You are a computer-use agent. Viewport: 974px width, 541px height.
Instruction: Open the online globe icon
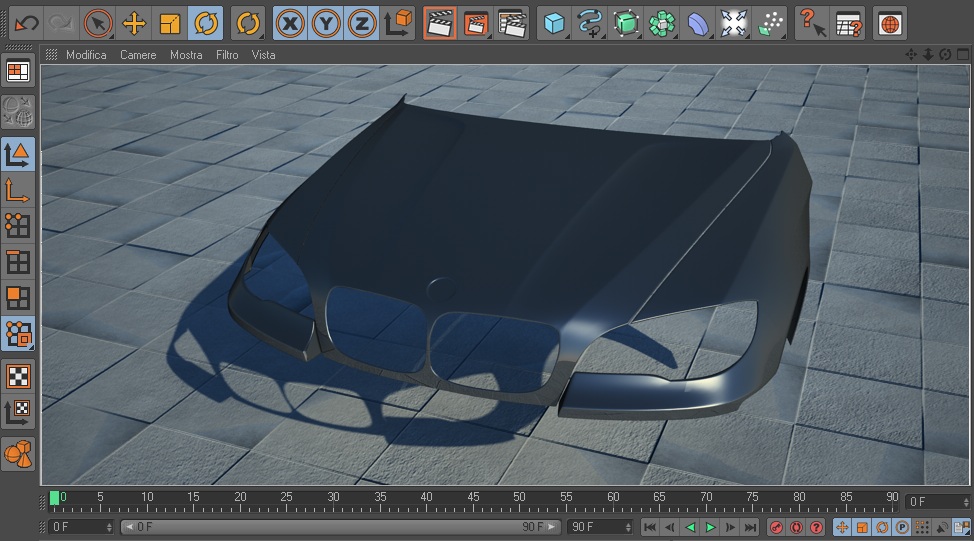pos(890,24)
